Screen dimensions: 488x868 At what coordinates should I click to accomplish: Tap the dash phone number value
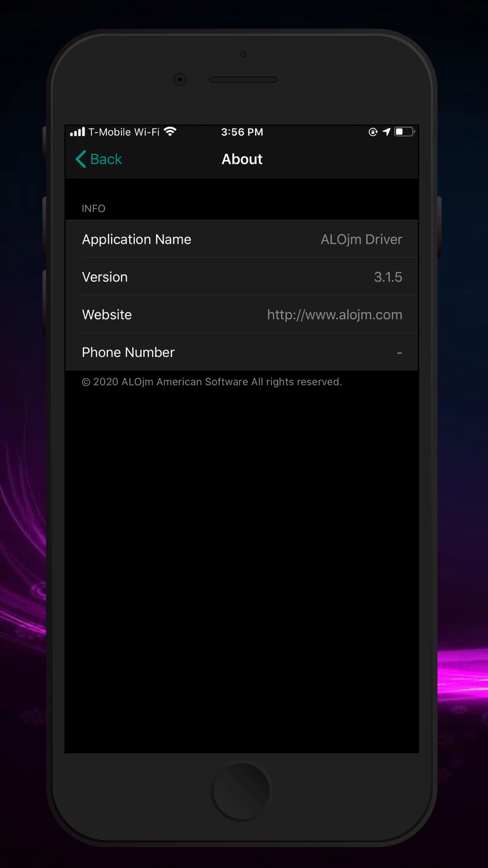click(400, 352)
